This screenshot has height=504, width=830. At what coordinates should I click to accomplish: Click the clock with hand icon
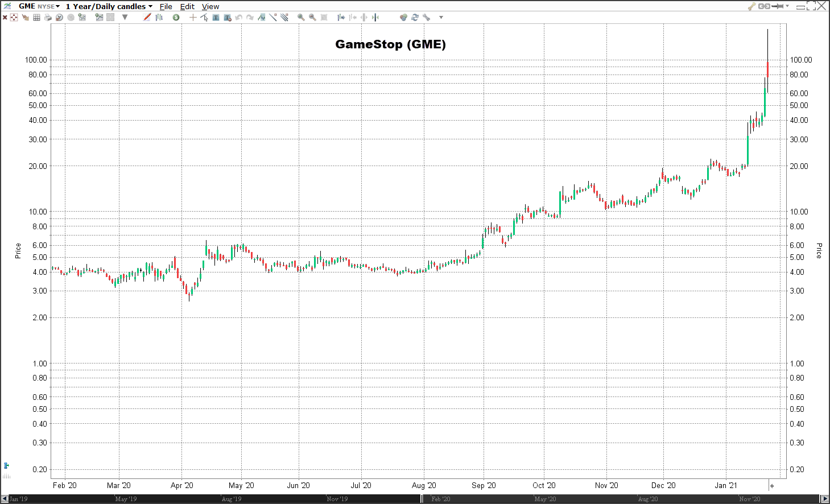(59, 17)
